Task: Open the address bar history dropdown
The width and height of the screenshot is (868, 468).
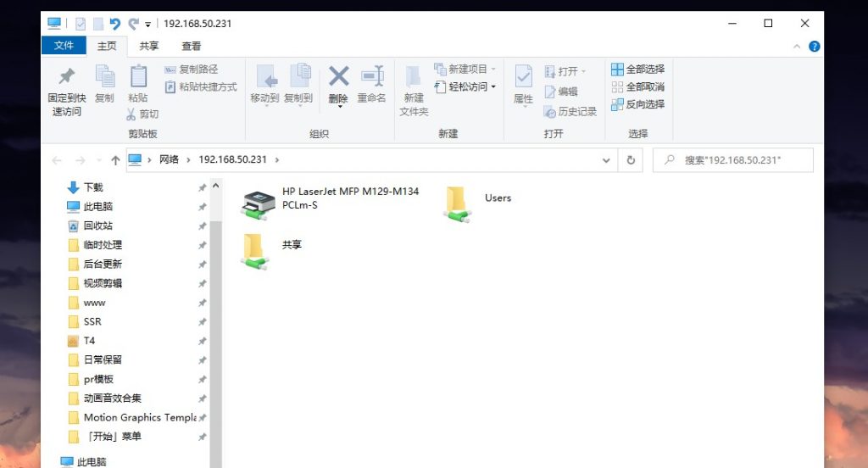Action: tap(606, 160)
